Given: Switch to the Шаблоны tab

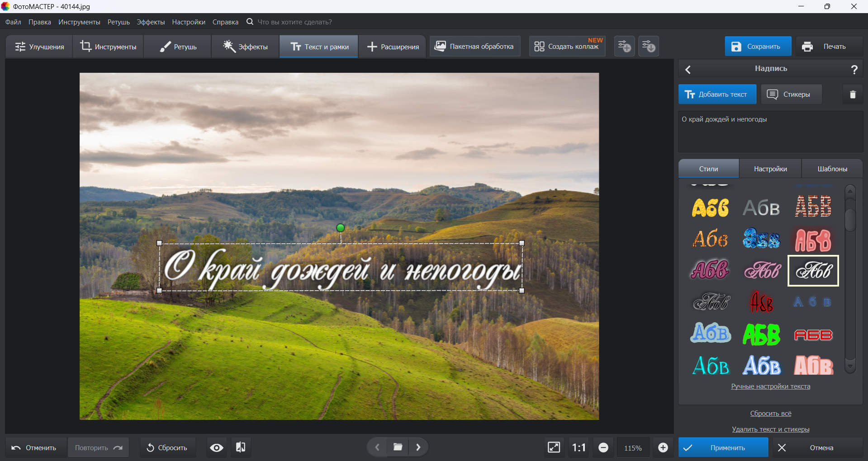Looking at the screenshot, I should point(832,169).
